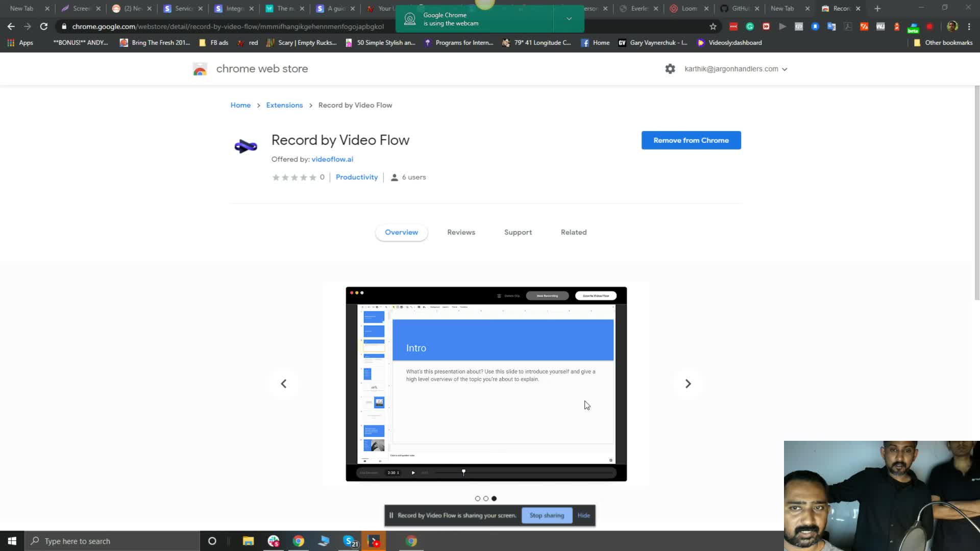Open the Skype taskbar icon
Image resolution: width=980 pixels, height=551 pixels.
click(x=350, y=541)
